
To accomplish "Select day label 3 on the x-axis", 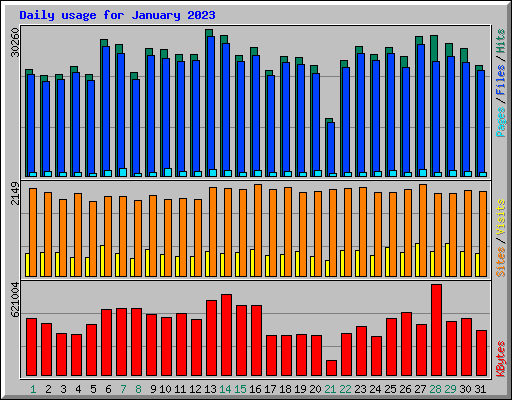I will pos(63,389).
